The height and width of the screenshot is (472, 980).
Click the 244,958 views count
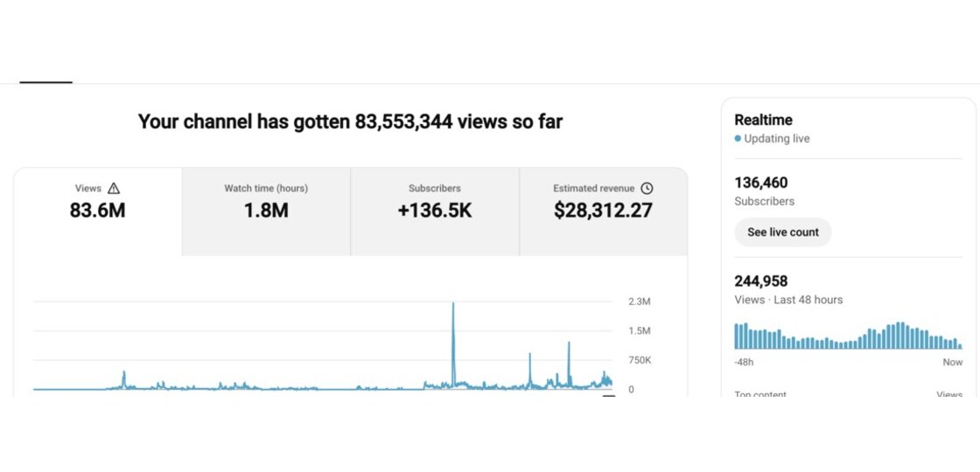pos(760,281)
